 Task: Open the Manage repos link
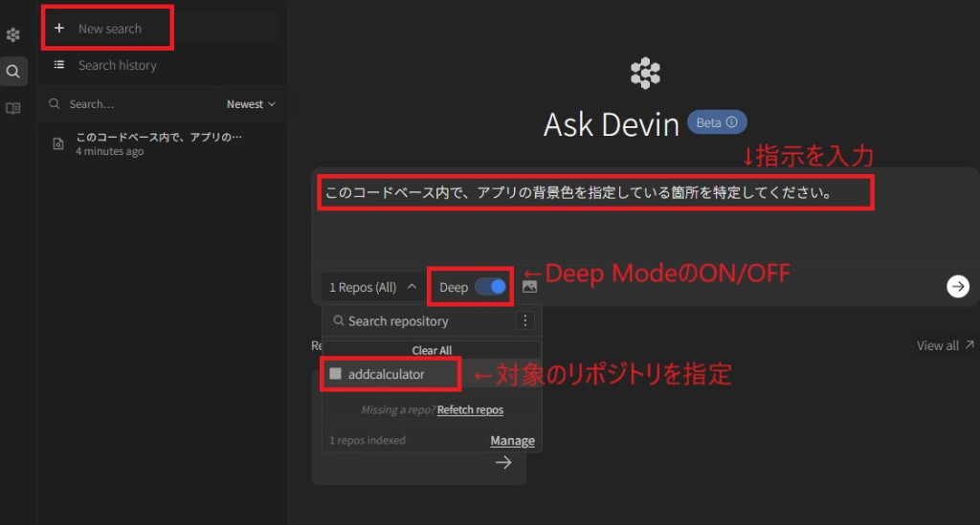point(513,441)
